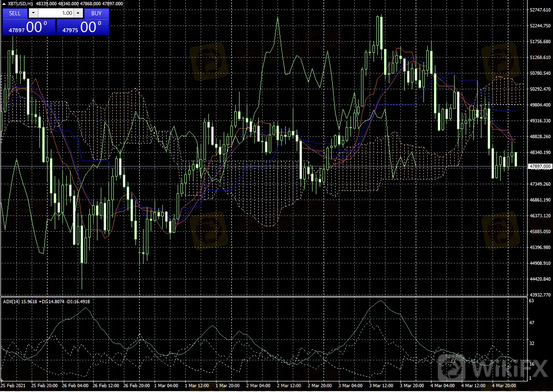The image size is (553, 392).
Task: Increase the trade volume with the up arrow
Action: 78,13
